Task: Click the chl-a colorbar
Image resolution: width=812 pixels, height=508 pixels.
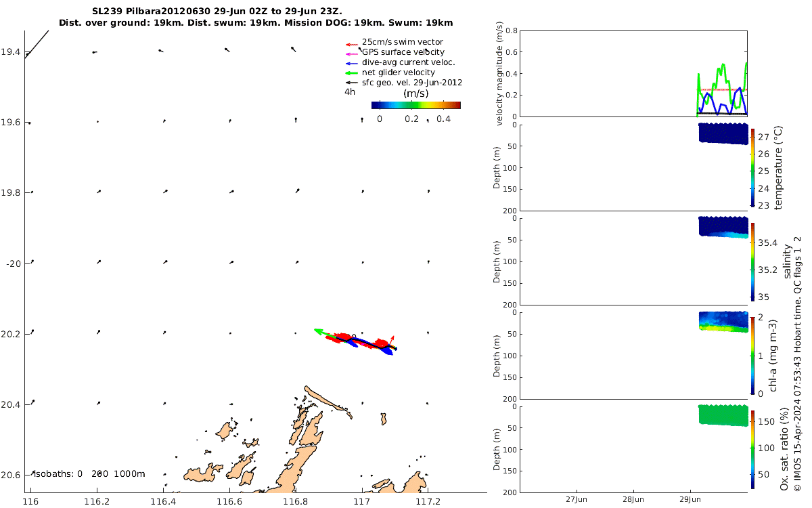Action: pyautogui.click(x=752, y=354)
